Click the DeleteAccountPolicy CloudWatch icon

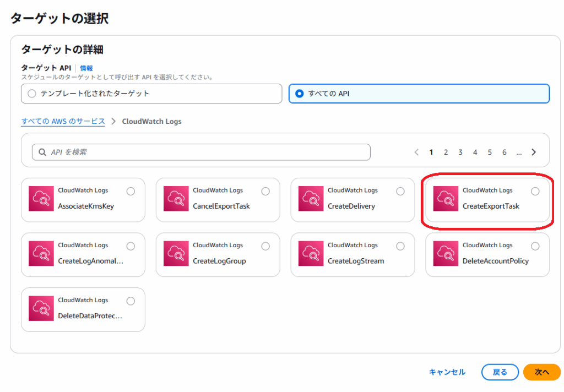coord(446,254)
